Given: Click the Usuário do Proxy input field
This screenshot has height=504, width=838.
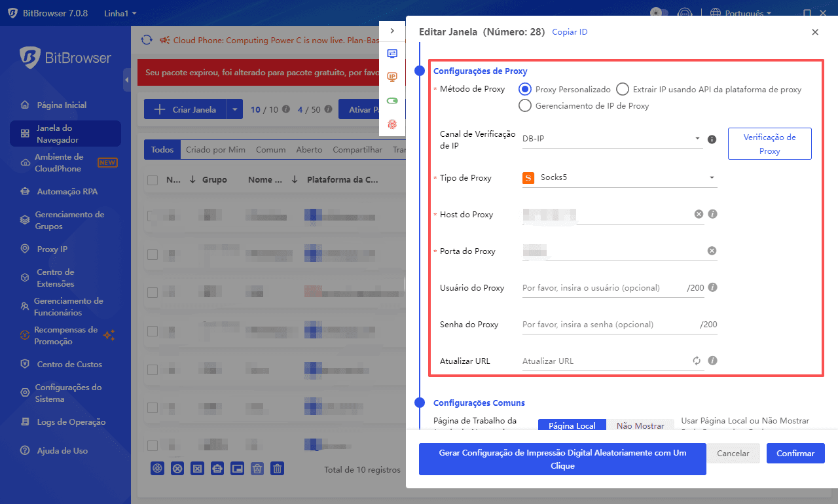Looking at the screenshot, I should coord(602,288).
